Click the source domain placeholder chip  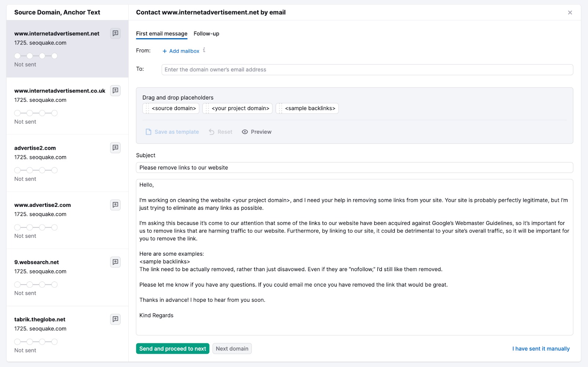(x=171, y=108)
